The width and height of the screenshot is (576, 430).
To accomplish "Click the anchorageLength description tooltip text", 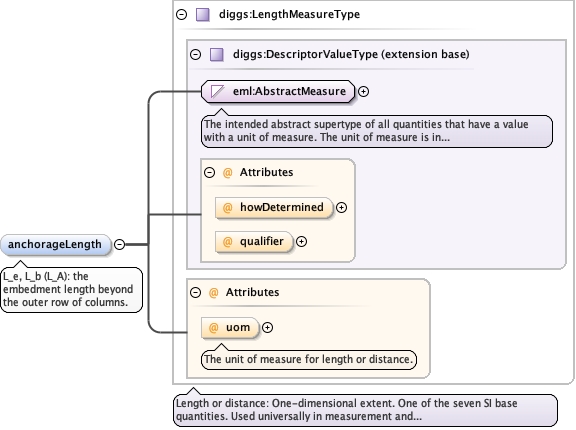I will click(x=68, y=289).
